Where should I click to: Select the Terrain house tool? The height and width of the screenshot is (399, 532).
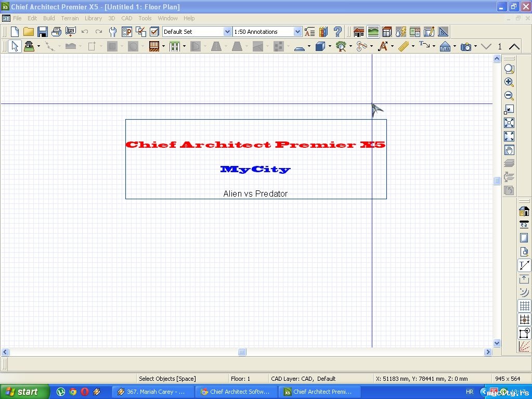click(x=29, y=46)
